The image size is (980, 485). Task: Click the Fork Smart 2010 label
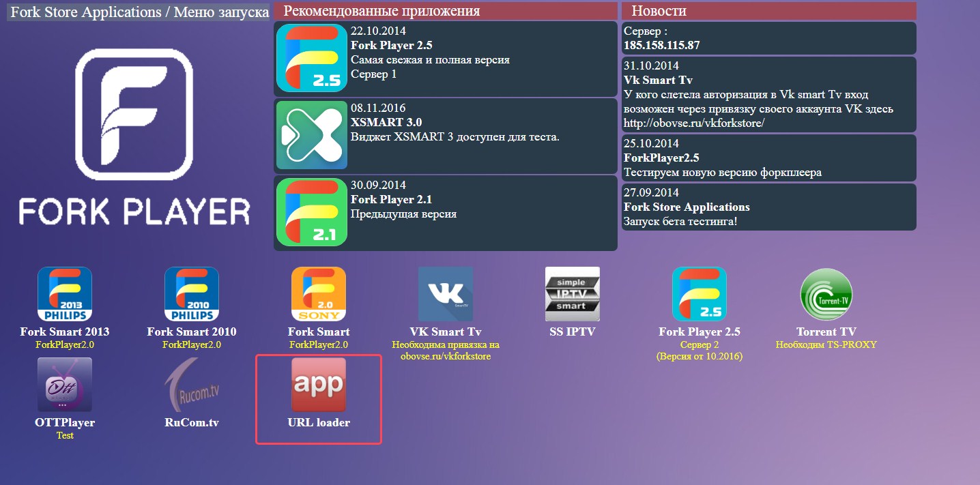192,332
